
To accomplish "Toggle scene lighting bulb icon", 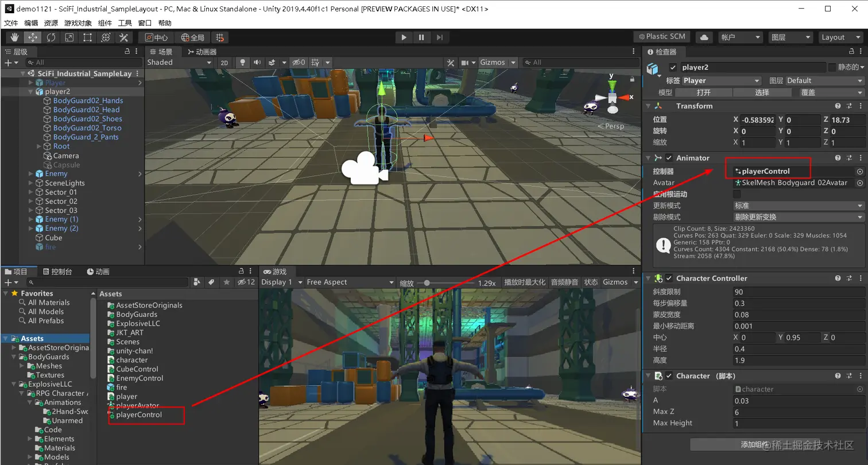I will (x=243, y=63).
